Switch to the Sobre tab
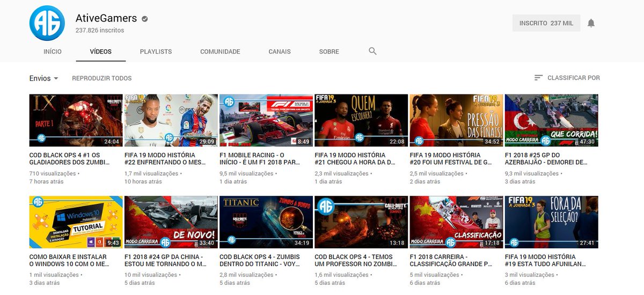This screenshot has width=644, height=295. pos(329,51)
